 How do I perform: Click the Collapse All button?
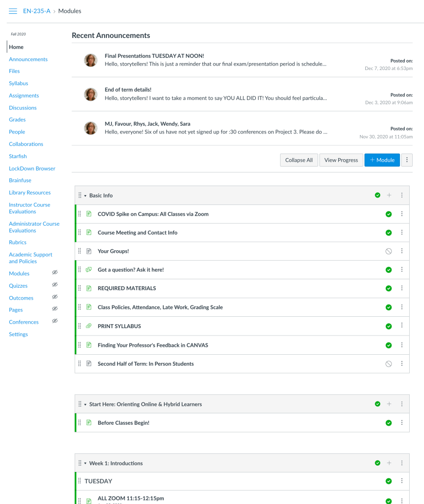tap(299, 160)
